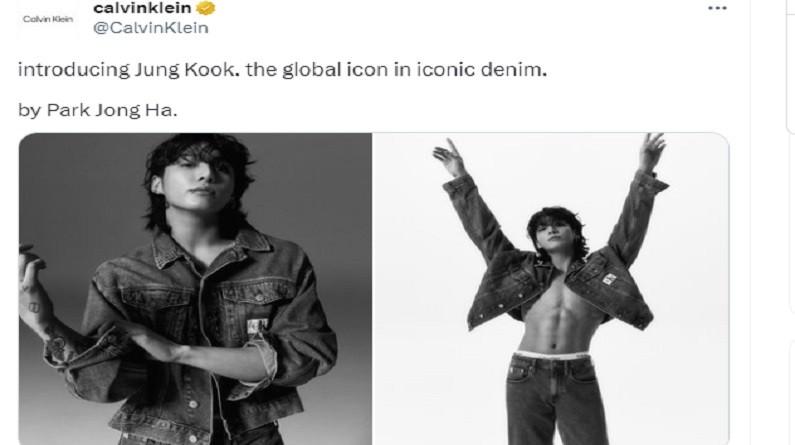The image size is (795, 445).
Task: Open the right arms-raised full-body photo
Action: (x=551, y=289)
